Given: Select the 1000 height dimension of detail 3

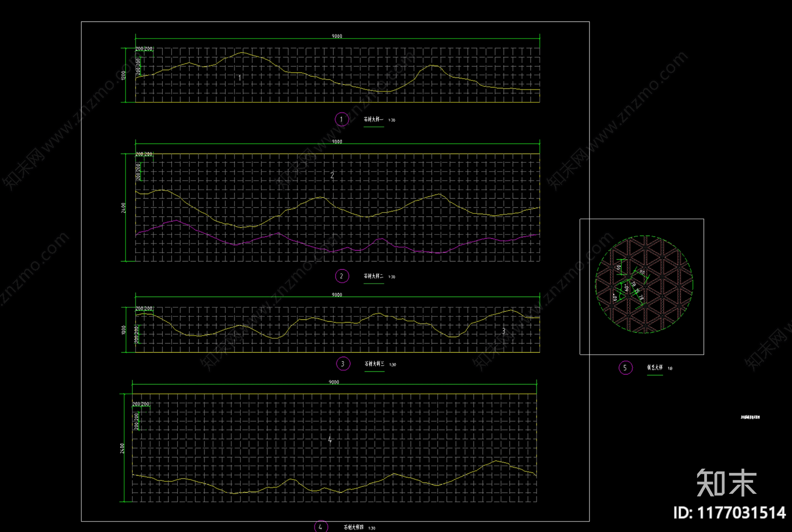Looking at the screenshot, I should 124,330.
